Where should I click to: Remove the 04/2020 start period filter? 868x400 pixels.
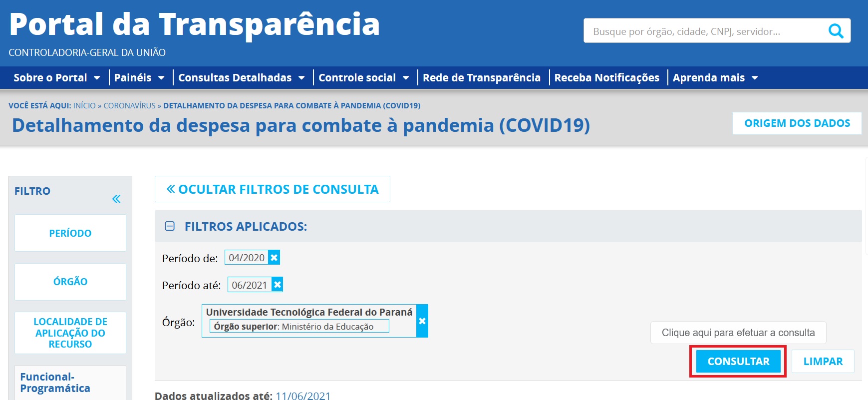274,258
